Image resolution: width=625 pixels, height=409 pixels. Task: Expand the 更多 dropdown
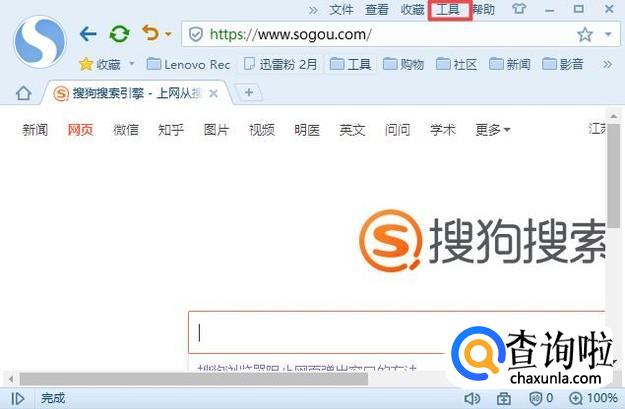[x=493, y=130]
